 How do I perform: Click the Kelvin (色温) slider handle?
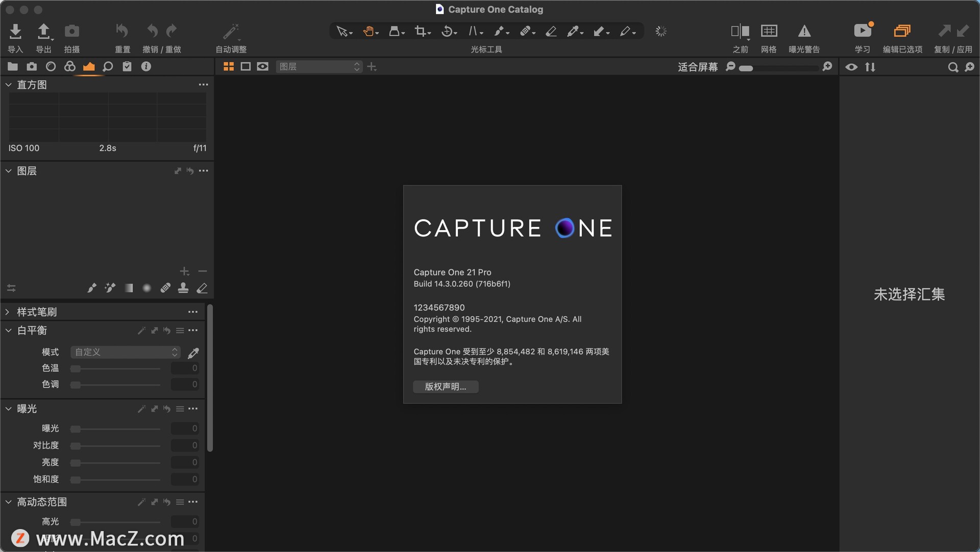pyautogui.click(x=76, y=369)
